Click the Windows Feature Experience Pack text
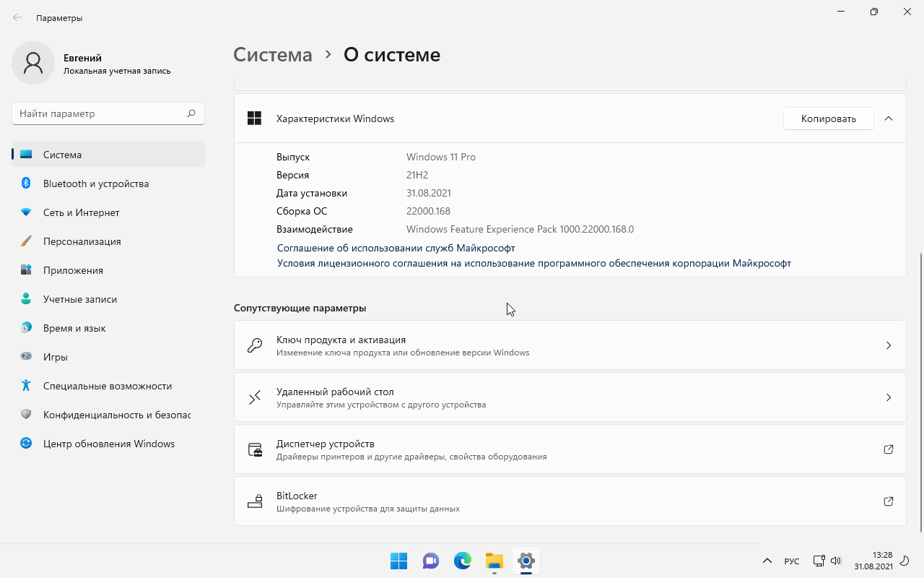The image size is (924, 578). pyautogui.click(x=520, y=229)
